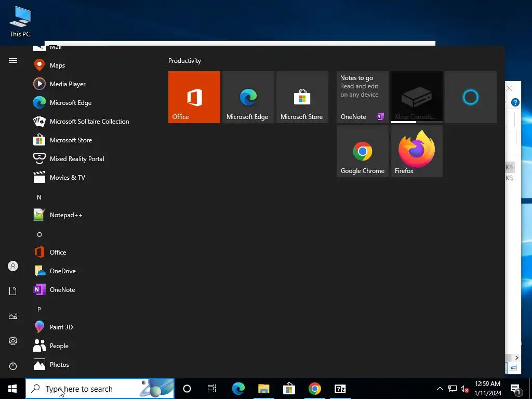
Task: Open the Microsoft Store tile
Action: pyautogui.click(x=302, y=97)
